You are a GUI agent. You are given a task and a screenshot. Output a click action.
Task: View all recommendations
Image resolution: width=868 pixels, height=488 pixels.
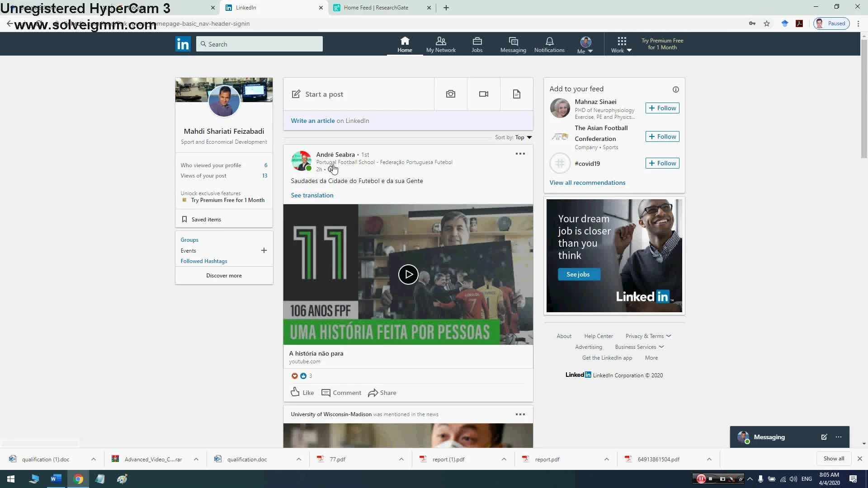pyautogui.click(x=587, y=183)
